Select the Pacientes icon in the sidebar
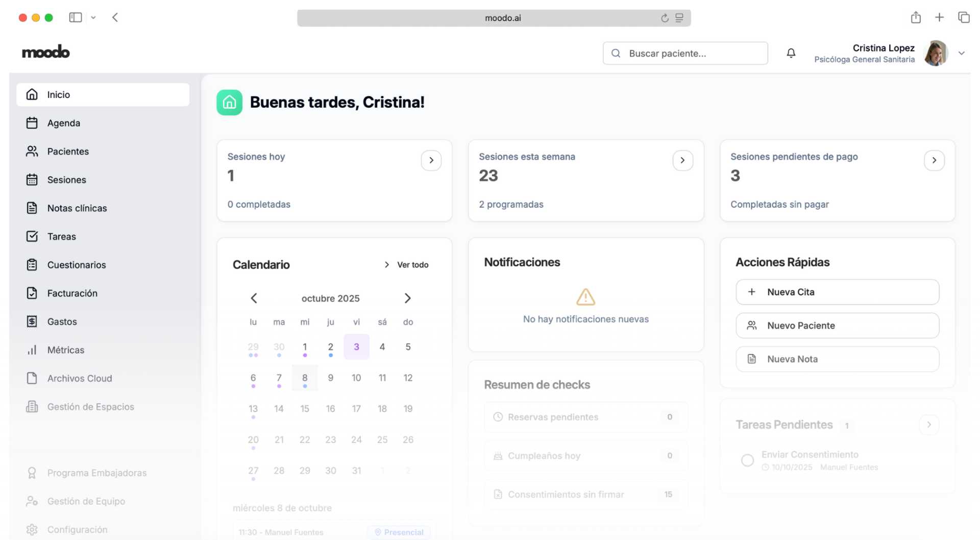Screen dimensions: 980x540 (32, 151)
